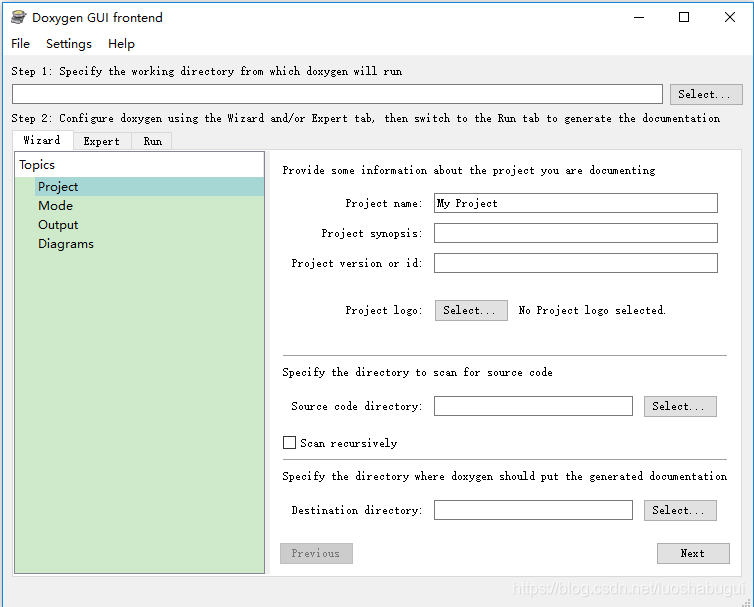Maximize the Doxygen GUI frontend window
The image size is (754, 607).
684,17
